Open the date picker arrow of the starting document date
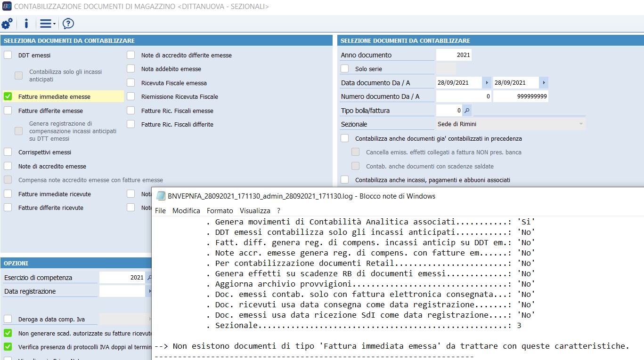Viewport: 644px width, 360px height. point(487,83)
